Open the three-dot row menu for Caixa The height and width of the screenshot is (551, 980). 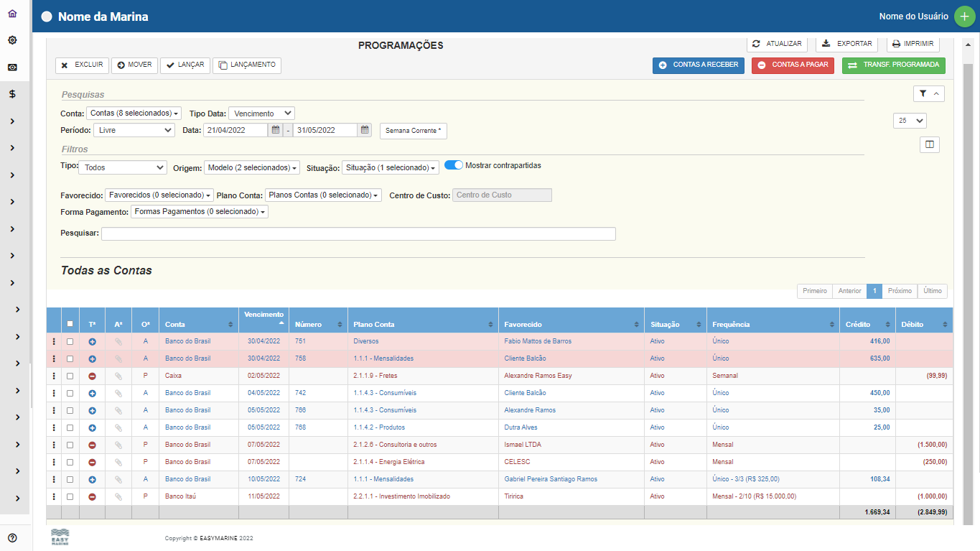click(x=54, y=376)
